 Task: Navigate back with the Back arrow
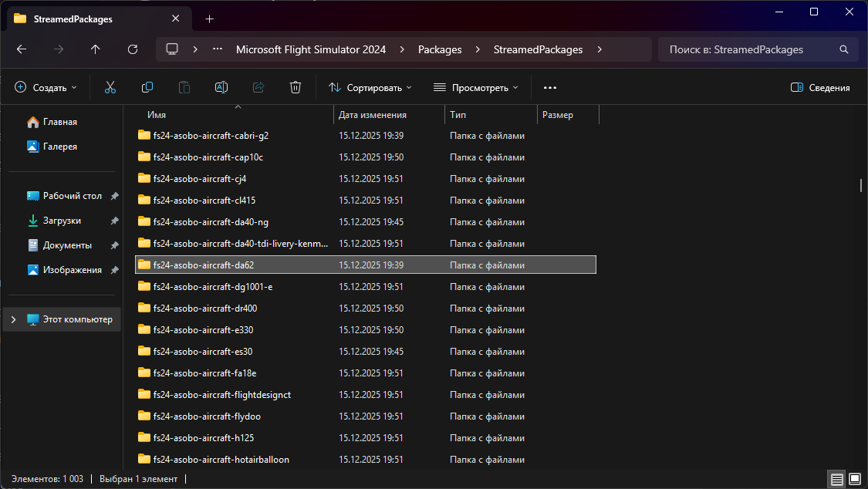click(x=22, y=49)
